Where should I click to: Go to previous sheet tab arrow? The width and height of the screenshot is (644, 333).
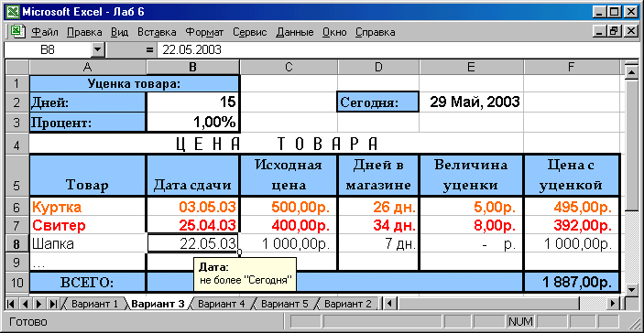point(25,305)
